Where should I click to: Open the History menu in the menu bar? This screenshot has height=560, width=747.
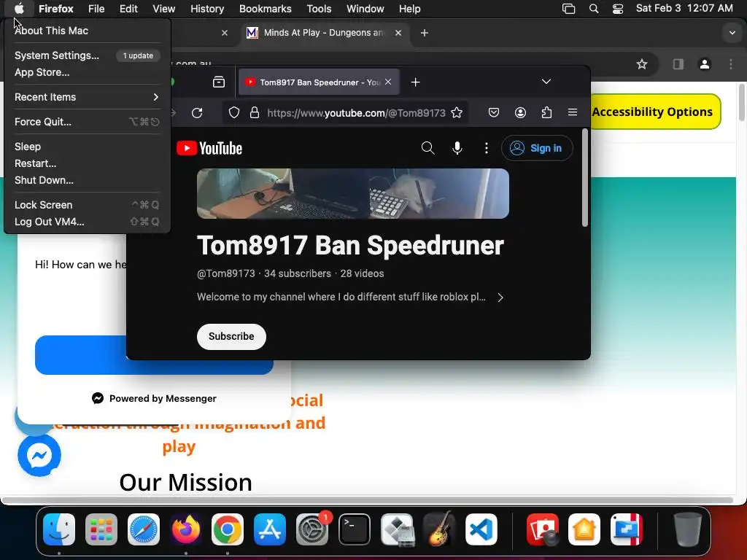[206, 9]
